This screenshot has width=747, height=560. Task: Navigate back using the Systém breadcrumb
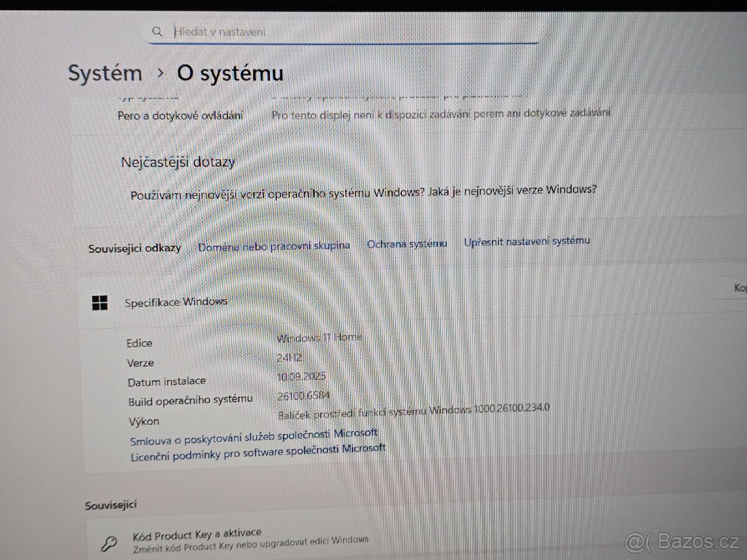point(105,73)
